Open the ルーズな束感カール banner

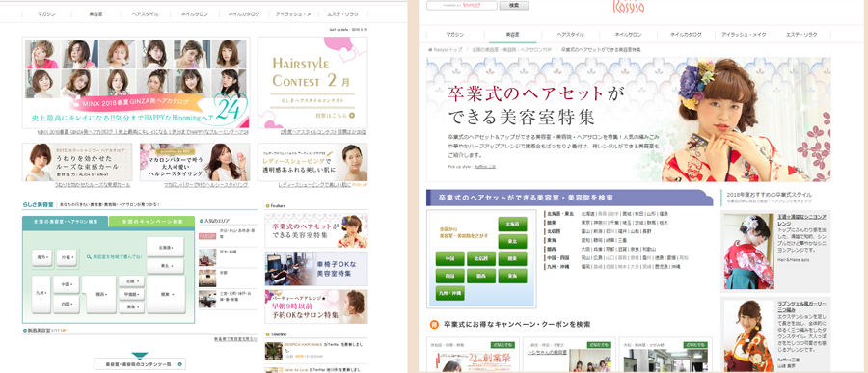(77, 162)
